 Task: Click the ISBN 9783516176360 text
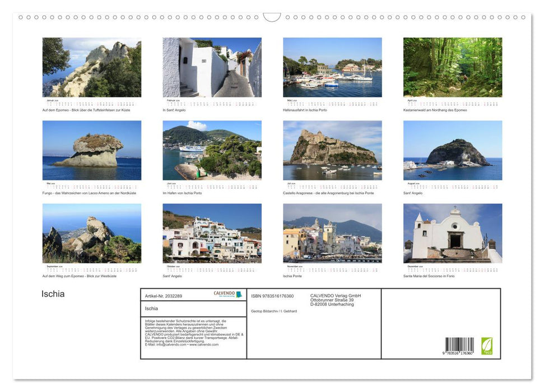pyautogui.click(x=272, y=296)
